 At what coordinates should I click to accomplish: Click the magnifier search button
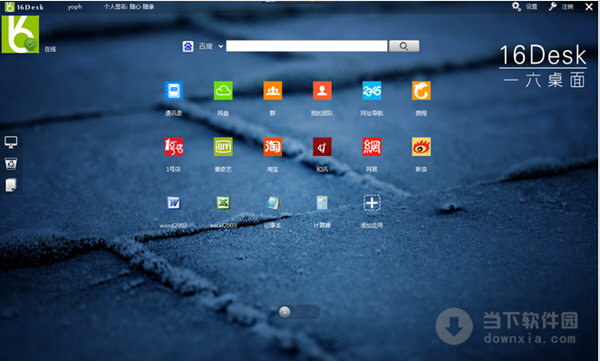[x=404, y=46]
